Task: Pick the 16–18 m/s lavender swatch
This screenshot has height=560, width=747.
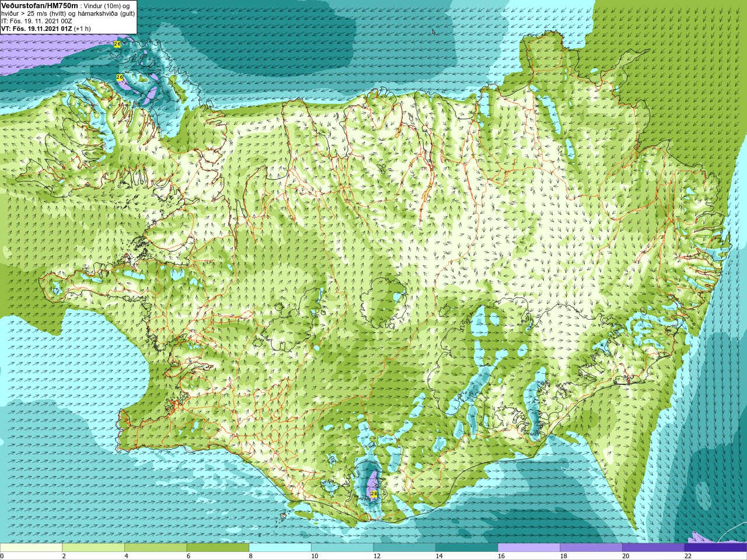Action: coord(529,548)
